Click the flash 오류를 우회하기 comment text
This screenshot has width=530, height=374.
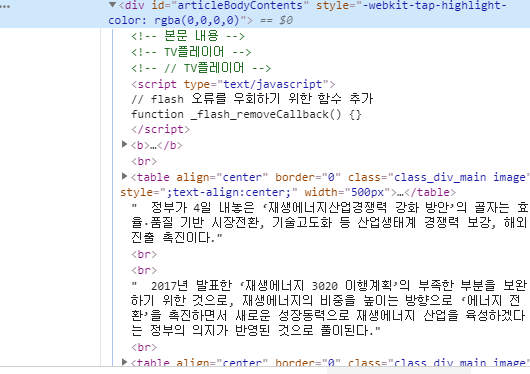(x=252, y=99)
